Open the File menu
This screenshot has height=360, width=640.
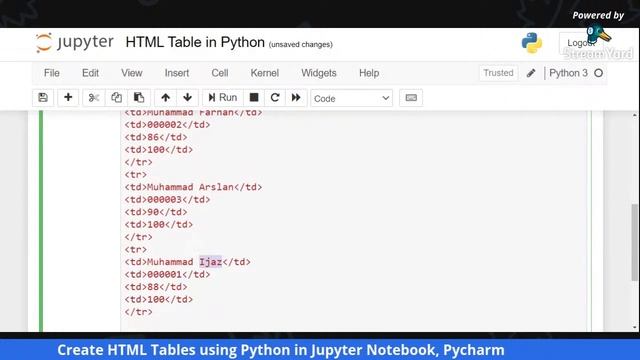[x=52, y=73]
